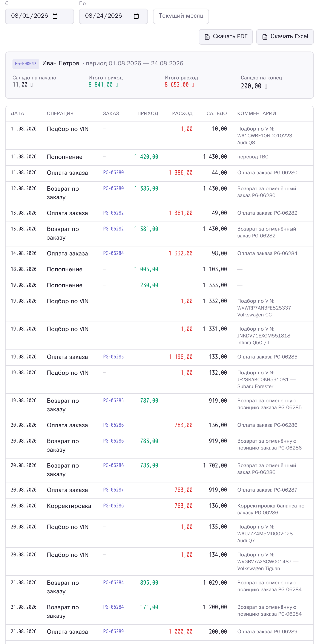Viewport: 319px width, 644px height.
Task: Click the comment 'перевод TBC'
Action: (x=253, y=157)
